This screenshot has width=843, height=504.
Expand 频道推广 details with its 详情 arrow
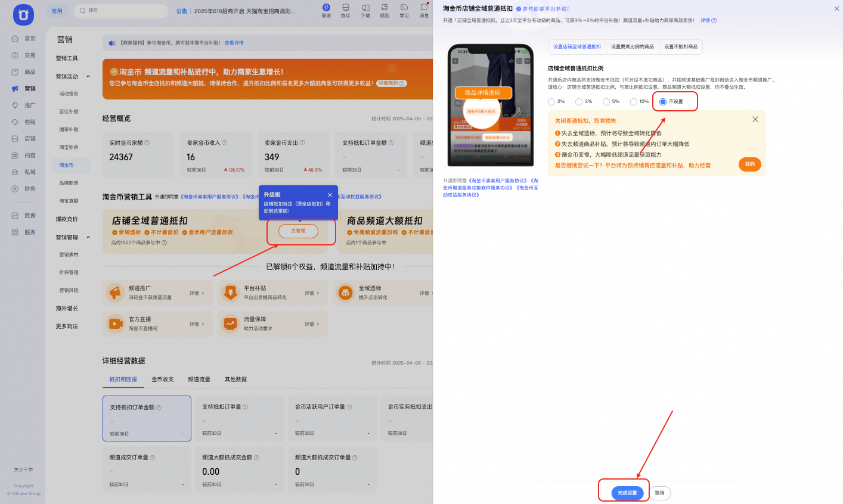[x=197, y=293]
